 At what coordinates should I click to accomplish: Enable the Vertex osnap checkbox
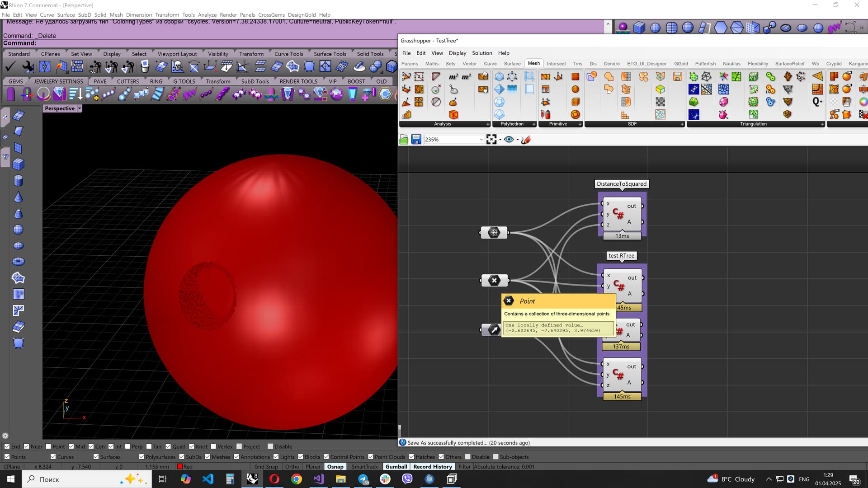coord(214,446)
